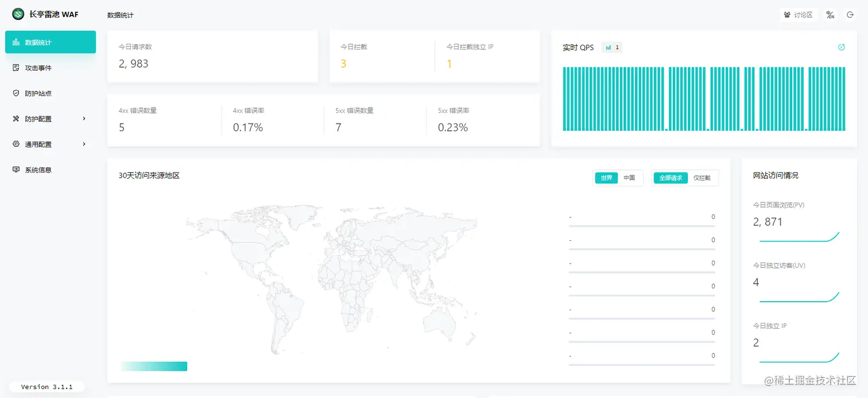868x398 pixels.
Task: Expand the 通用配置 chevron arrow
Action: pos(84,144)
